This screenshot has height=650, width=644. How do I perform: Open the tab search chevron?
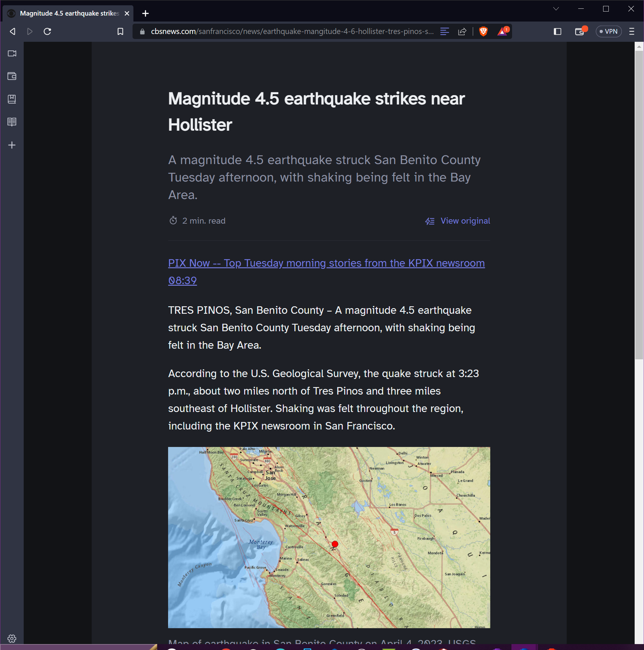[x=556, y=9]
